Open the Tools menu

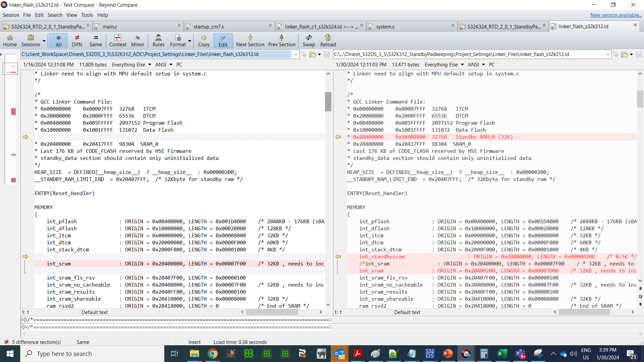(x=87, y=15)
